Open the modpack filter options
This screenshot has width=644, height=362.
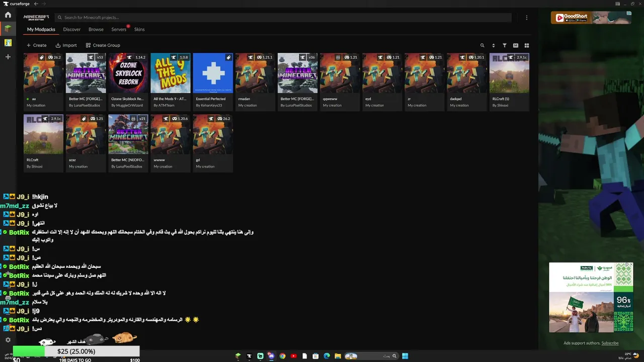(505, 45)
